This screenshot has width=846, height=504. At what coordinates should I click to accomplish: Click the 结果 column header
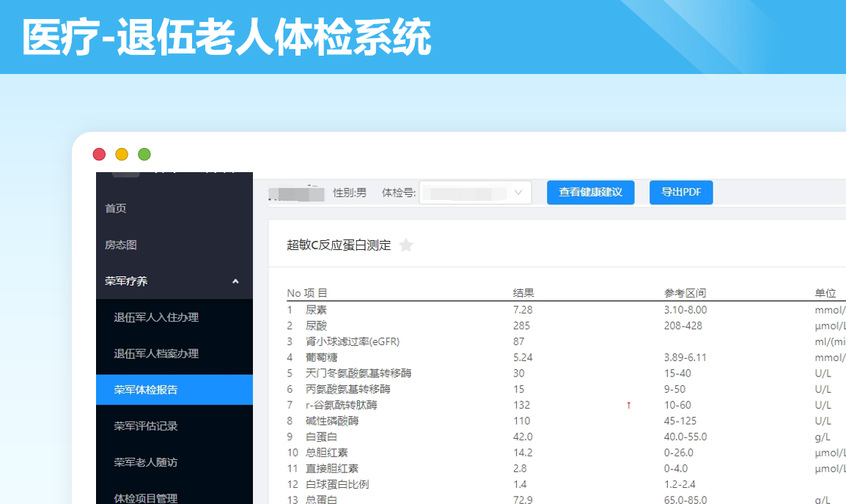[x=523, y=293]
